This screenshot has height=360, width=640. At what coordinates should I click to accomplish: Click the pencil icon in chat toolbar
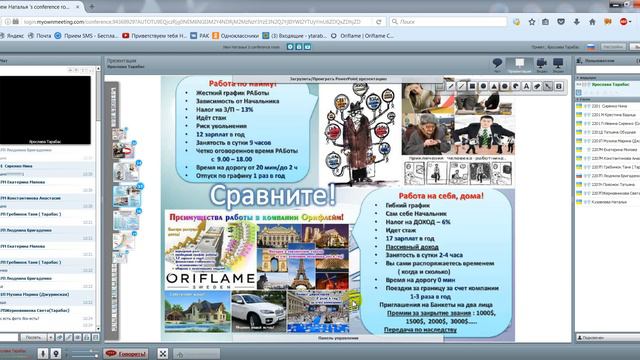[69, 338]
